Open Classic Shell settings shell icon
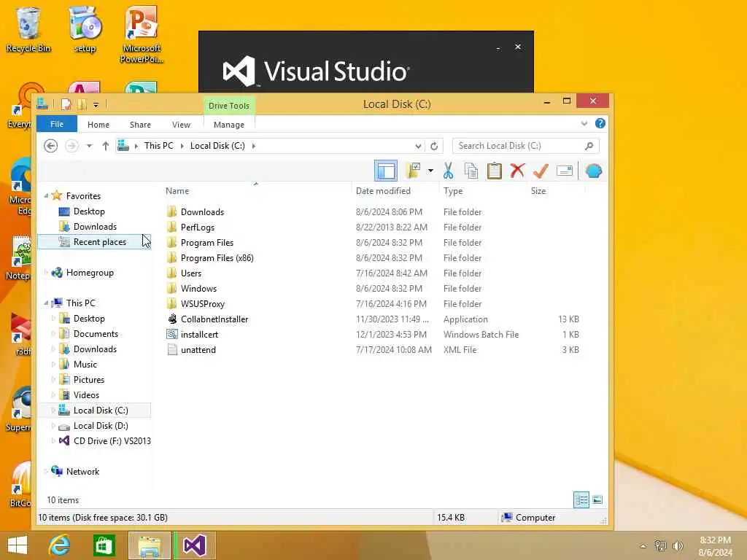 point(594,171)
